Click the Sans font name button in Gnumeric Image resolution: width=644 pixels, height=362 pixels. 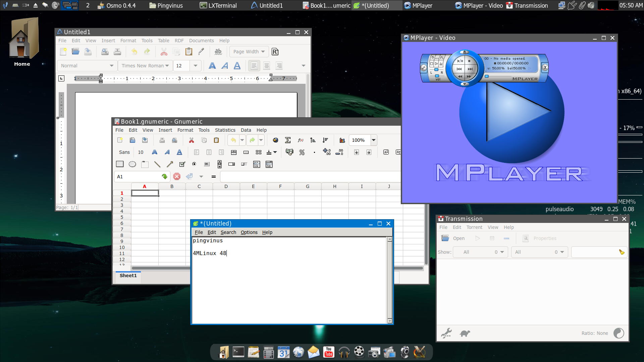tap(124, 152)
